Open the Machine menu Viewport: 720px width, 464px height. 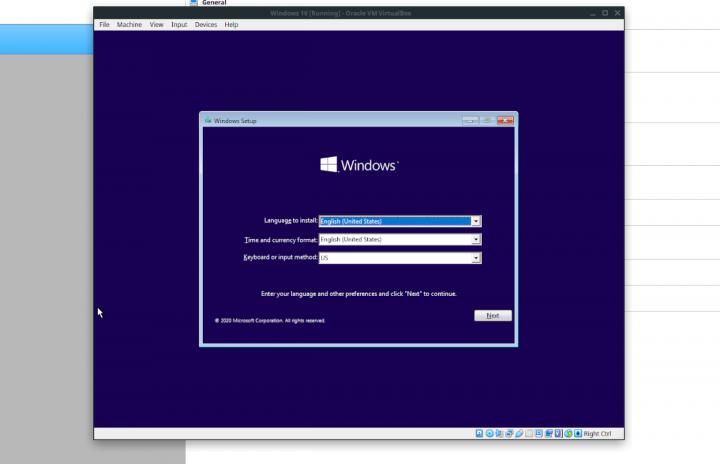pos(129,24)
